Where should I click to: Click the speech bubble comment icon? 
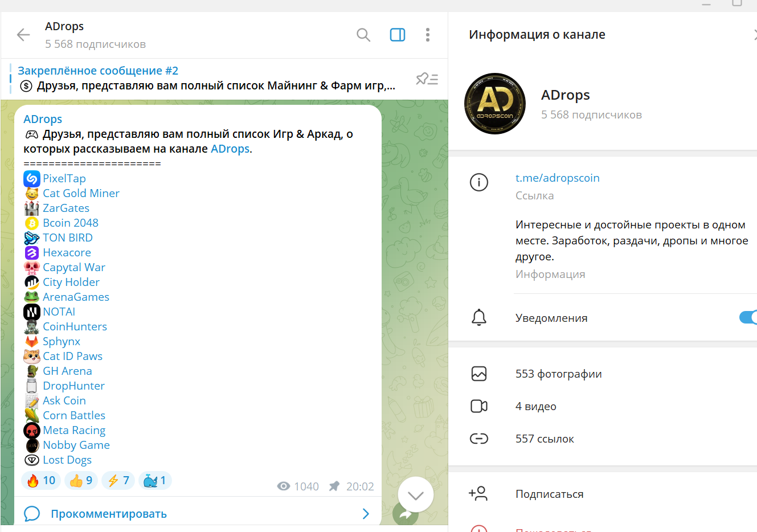coord(32,513)
